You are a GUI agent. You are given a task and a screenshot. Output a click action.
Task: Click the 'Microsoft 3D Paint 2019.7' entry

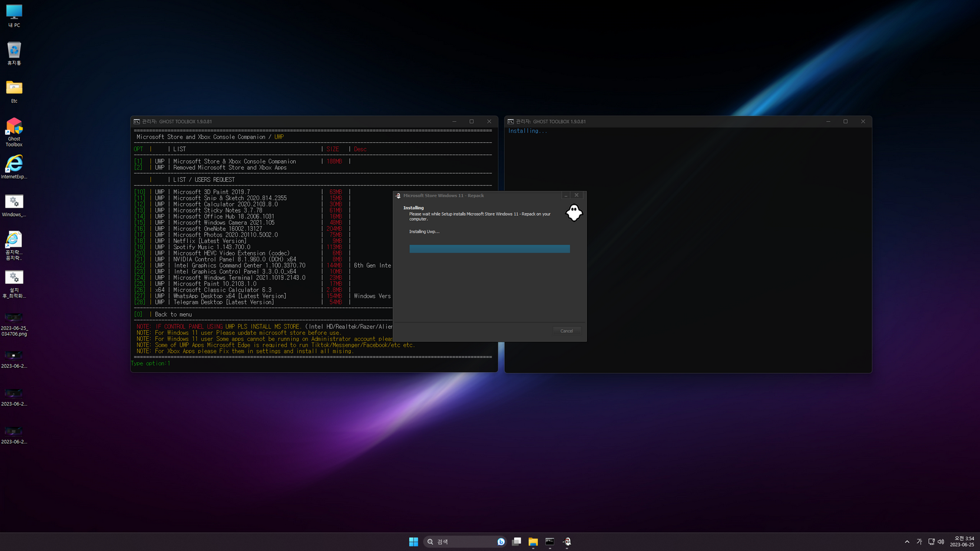click(x=211, y=192)
